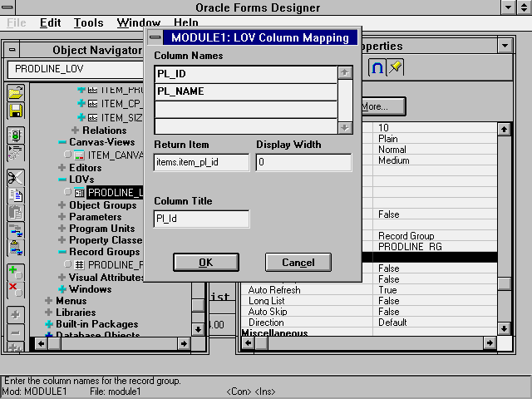
Task: Click the Copy icon in left toolbar
Action: pos(16,195)
